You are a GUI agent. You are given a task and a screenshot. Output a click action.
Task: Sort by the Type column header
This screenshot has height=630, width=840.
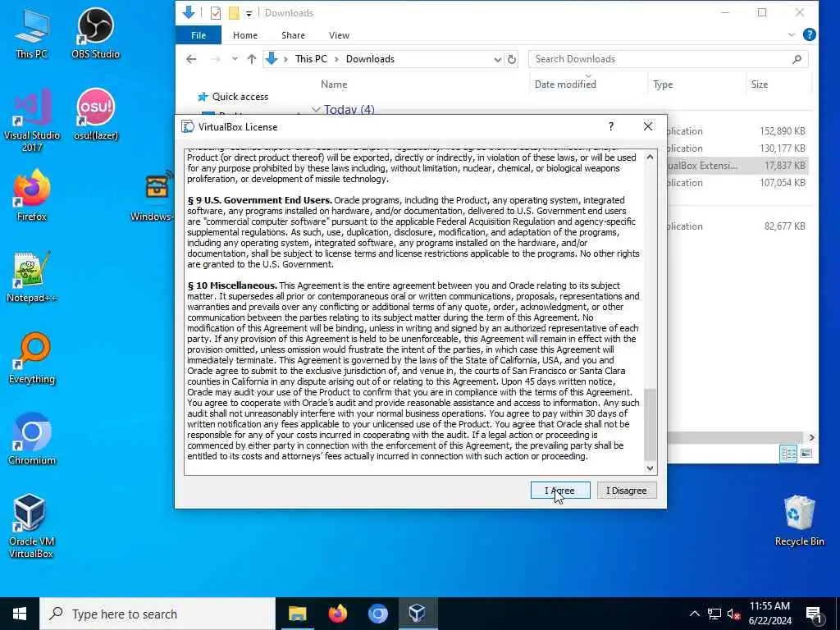click(x=662, y=84)
